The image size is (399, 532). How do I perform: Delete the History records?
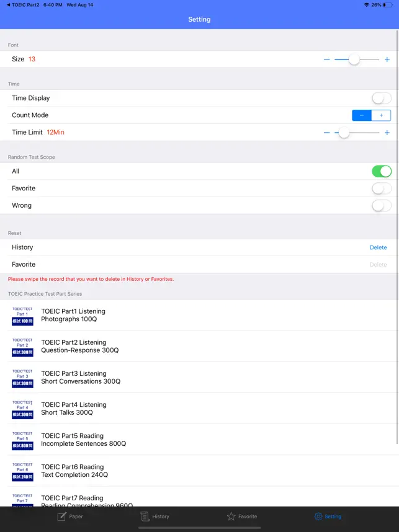[378, 247]
